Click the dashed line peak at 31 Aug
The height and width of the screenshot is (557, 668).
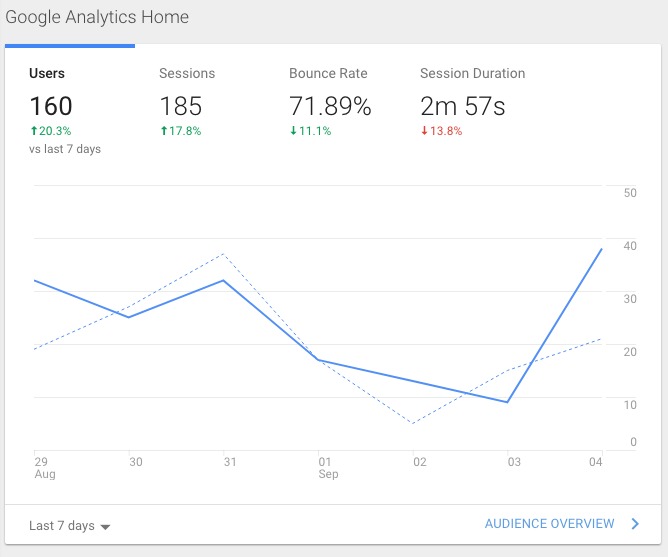(224, 254)
